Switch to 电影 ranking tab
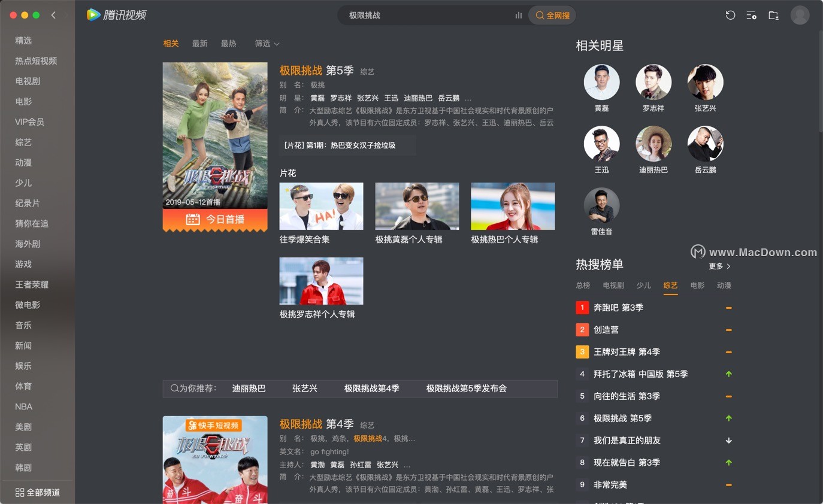The height and width of the screenshot is (504, 823). (x=697, y=286)
